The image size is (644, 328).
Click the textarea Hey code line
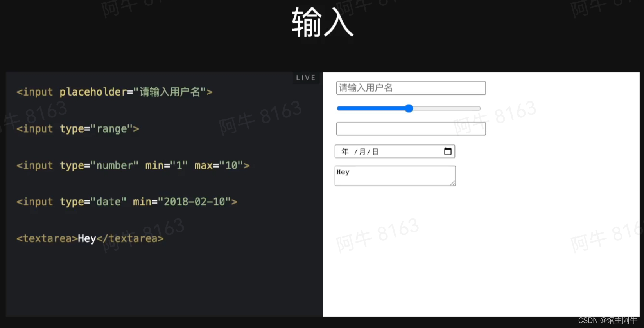[90, 238]
